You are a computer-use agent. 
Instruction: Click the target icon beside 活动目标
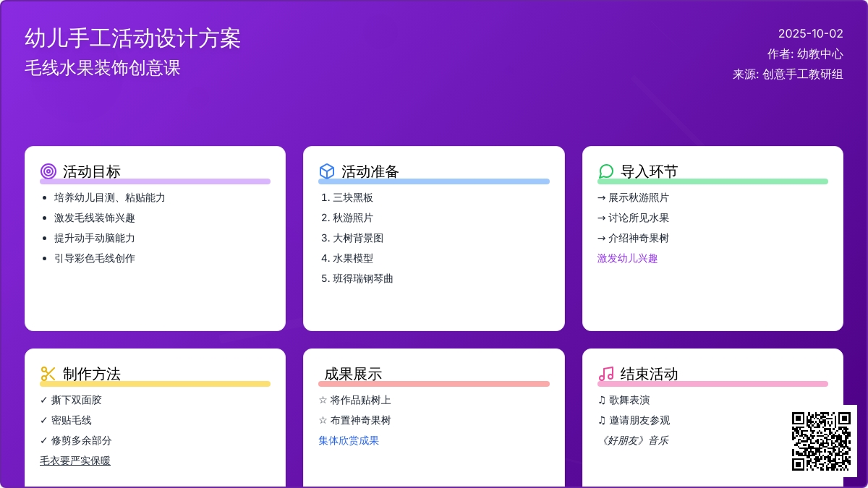48,171
